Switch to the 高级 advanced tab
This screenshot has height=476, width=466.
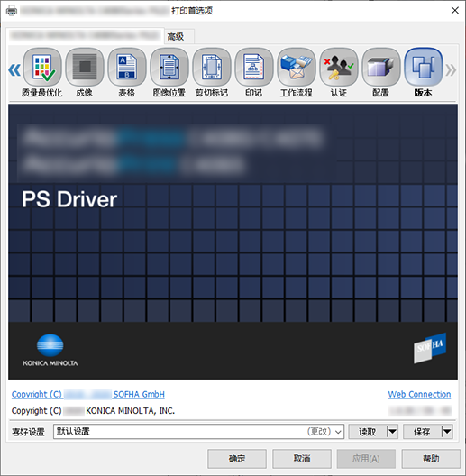click(x=179, y=37)
